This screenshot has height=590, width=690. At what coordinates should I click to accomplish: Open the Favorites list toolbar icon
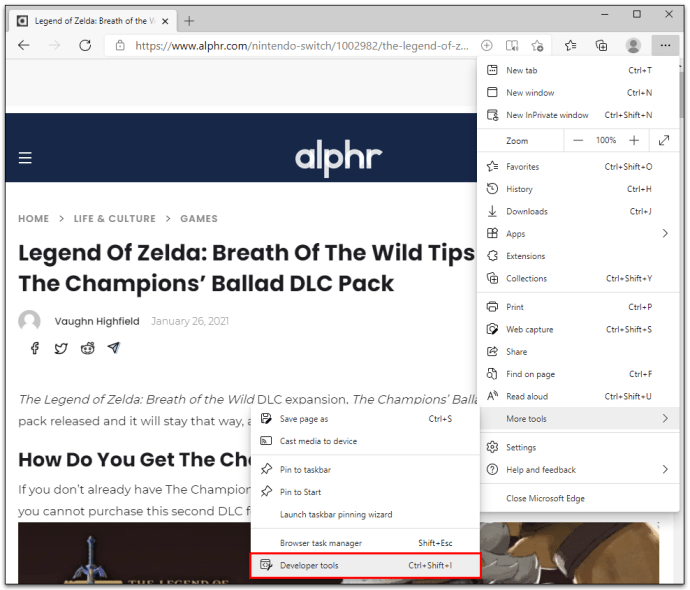click(571, 45)
